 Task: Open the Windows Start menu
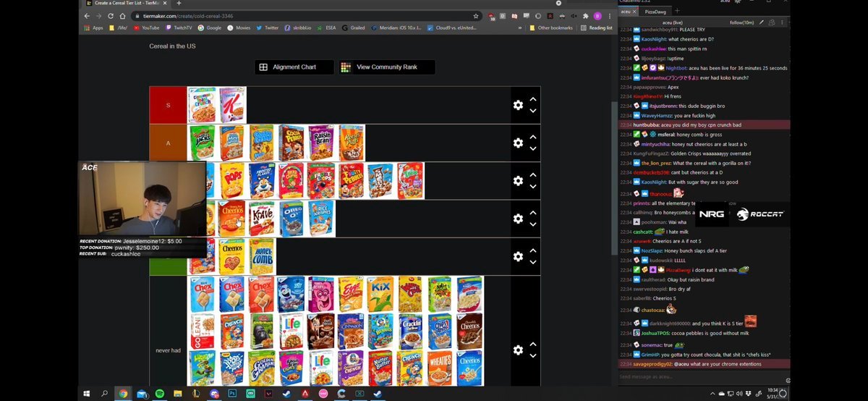tap(86, 394)
